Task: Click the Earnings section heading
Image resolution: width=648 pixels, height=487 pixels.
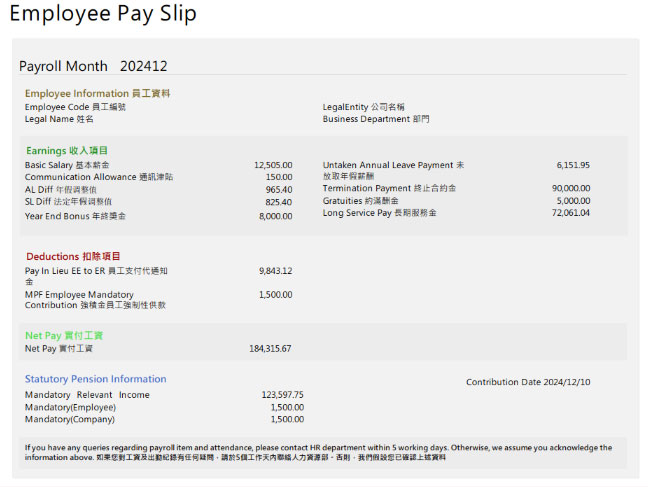Action: point(67,150)
